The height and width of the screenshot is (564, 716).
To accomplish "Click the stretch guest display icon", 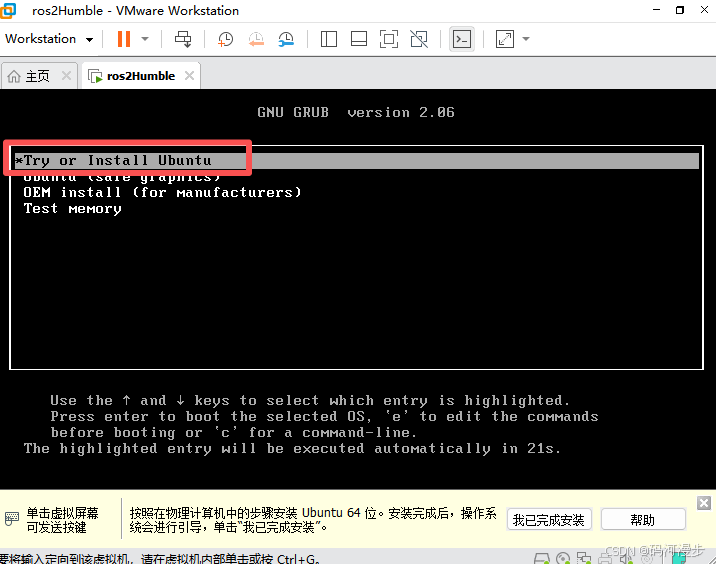I will pos(505,39).
